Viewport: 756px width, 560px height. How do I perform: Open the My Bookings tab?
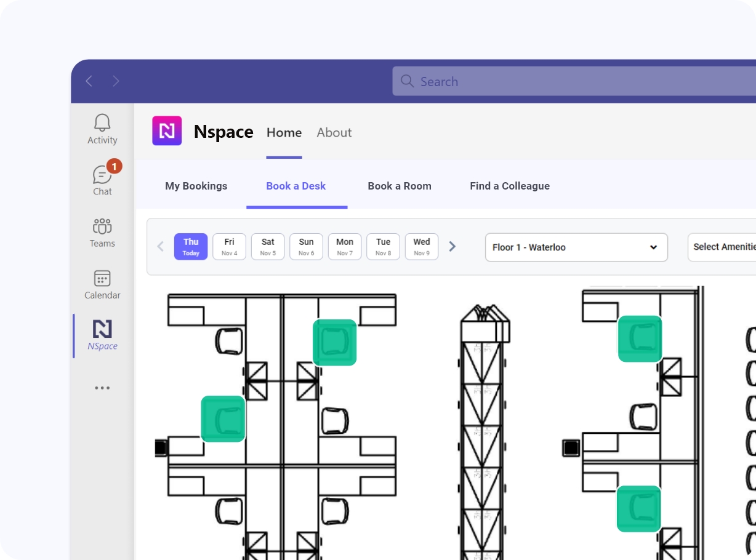pos(196,186)
